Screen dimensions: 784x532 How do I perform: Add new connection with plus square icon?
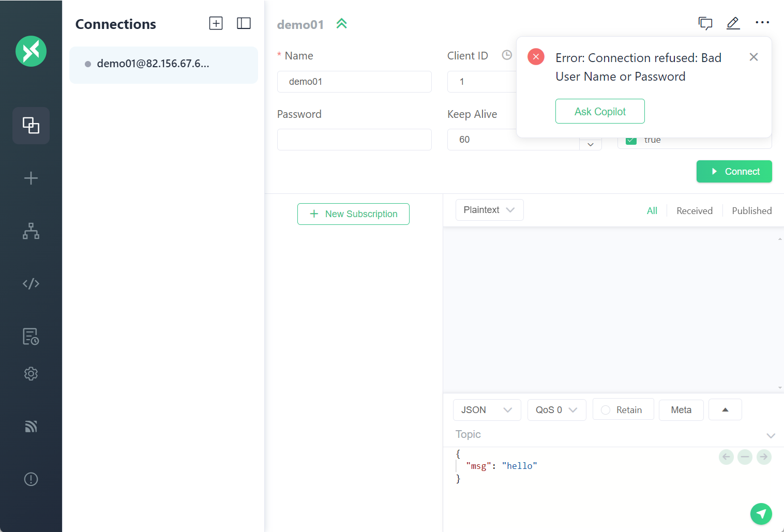(216, 23)
